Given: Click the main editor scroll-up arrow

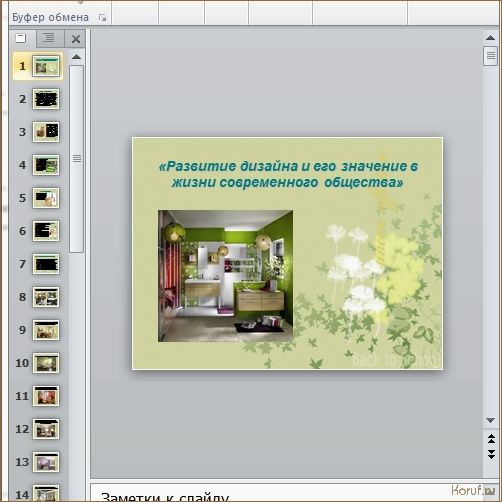Looking at the screenshot, I should [x=490, y=38].
